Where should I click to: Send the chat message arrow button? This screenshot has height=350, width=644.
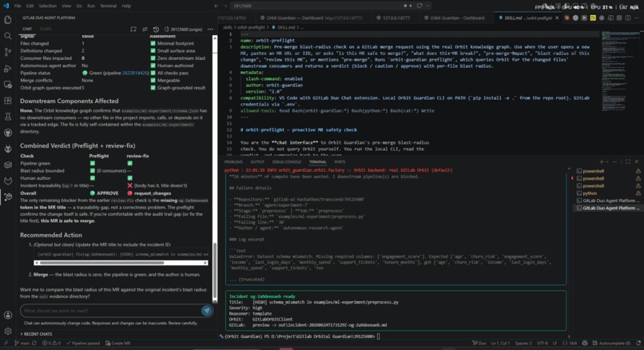point(207,311)
